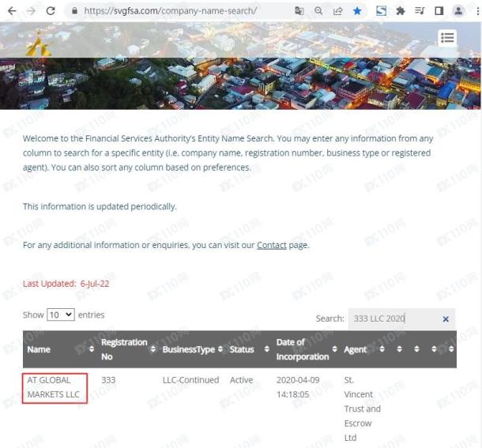Open the browser profile avatar
This screenshot has width=482, height=448.
tap(458, 11)
